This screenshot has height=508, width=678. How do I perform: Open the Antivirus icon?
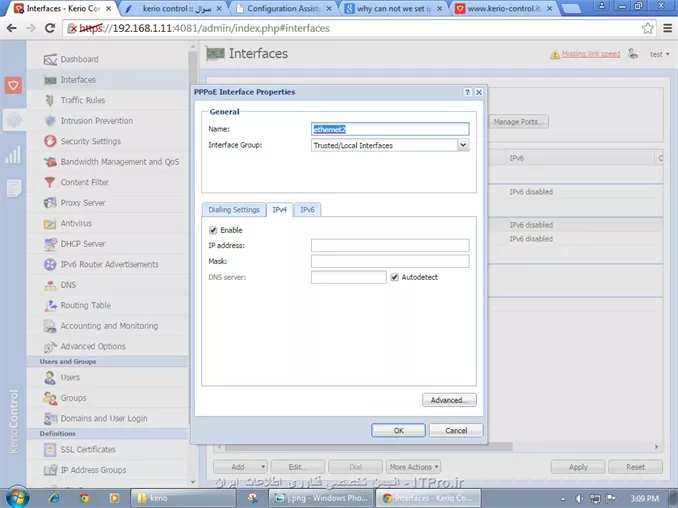click(x=50, y=223)
